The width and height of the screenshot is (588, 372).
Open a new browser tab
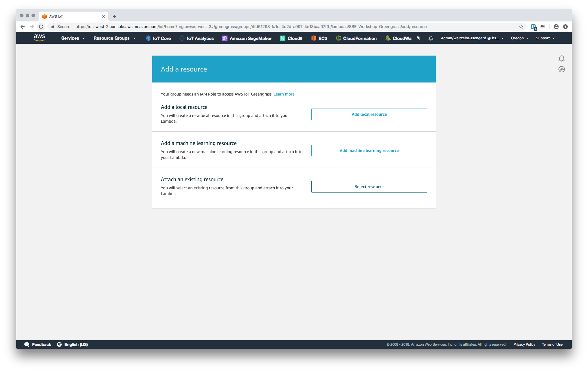pyautogui.click(x=115, y=17)
